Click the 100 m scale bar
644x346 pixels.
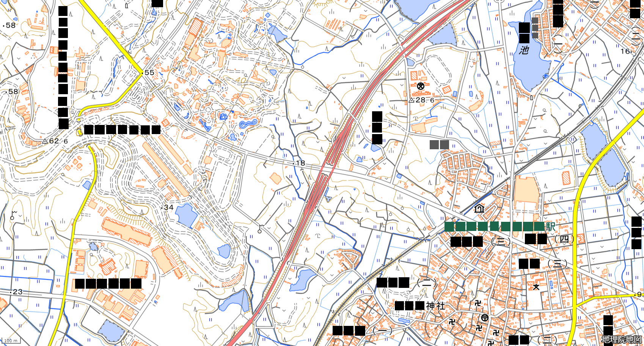click(11, 341)
